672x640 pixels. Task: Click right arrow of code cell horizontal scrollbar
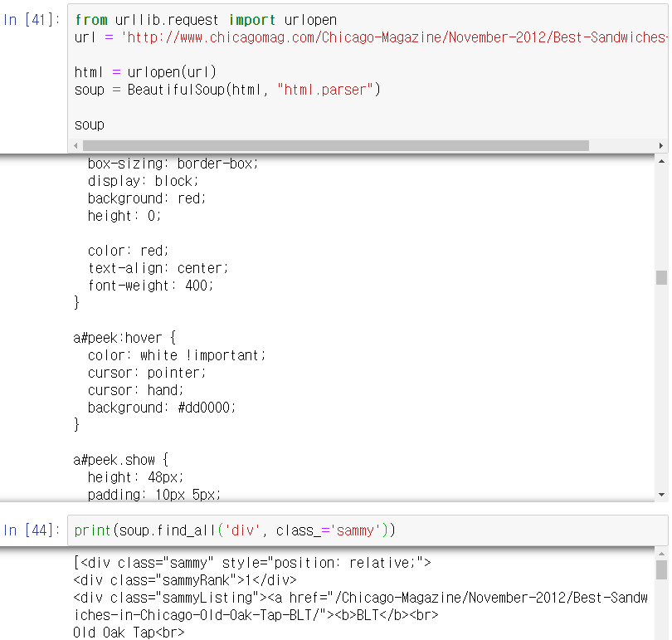[x=661, y=146]
